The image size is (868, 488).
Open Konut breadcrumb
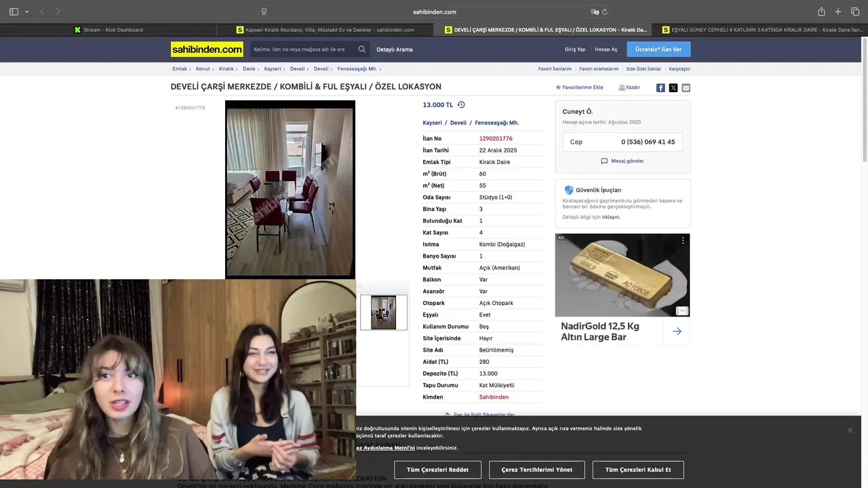pyautogui.click(x=203, y=68)
